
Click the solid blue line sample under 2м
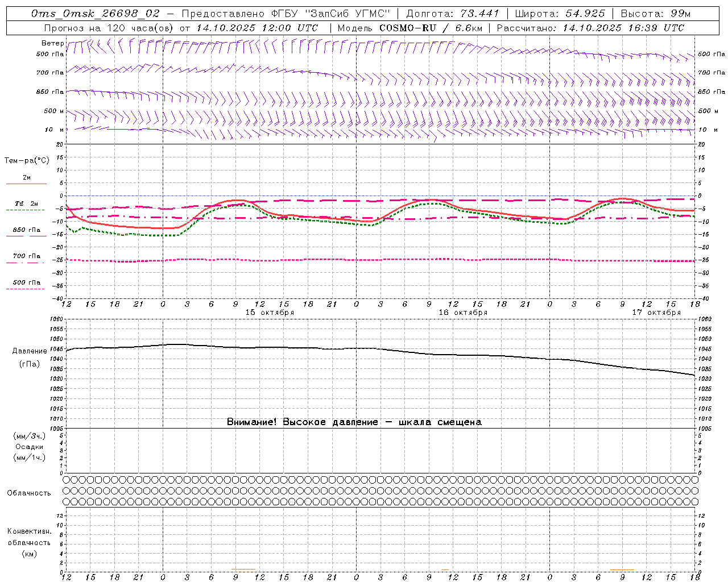click(x=26, y=184)
